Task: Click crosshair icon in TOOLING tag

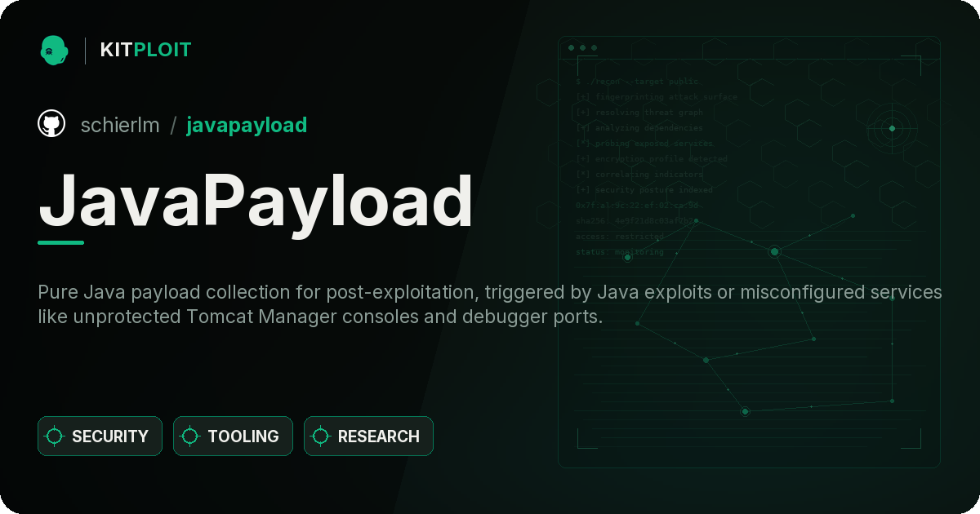Action: click(x=190, y=436)
